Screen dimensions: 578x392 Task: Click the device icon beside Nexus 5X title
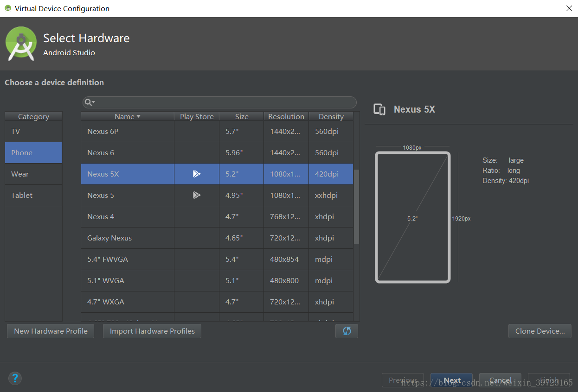pos(379,109)
